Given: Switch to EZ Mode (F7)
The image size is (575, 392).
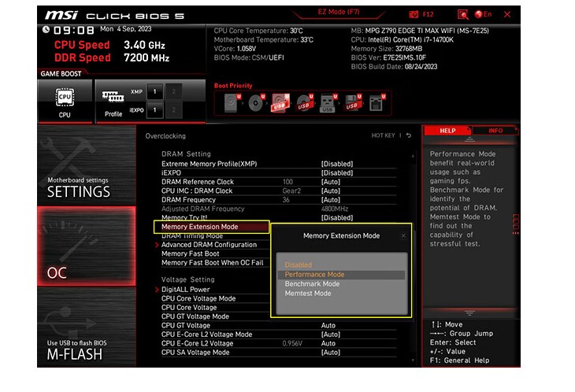Looking at the screenshot, I should 339,12.
